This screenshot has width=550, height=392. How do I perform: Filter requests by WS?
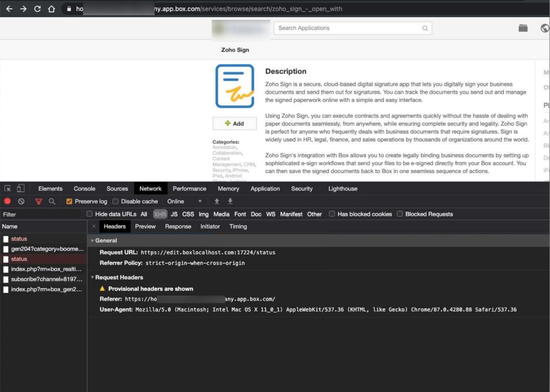click(271, 214)
